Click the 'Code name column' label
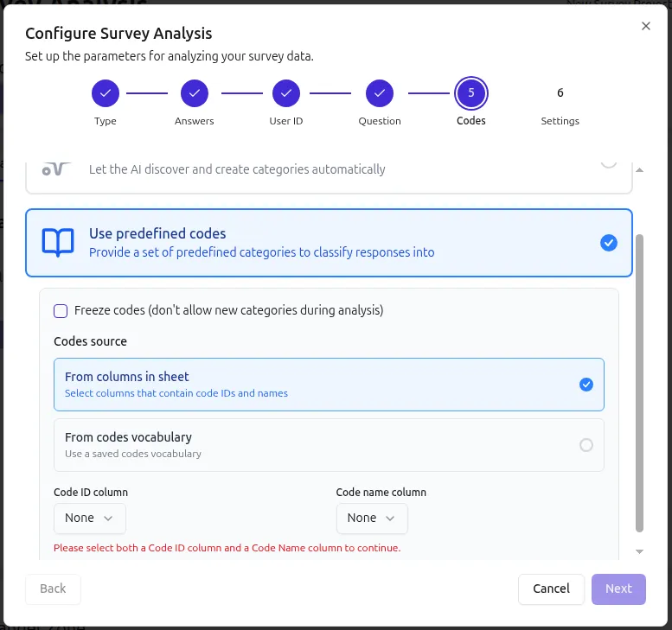 381,493
